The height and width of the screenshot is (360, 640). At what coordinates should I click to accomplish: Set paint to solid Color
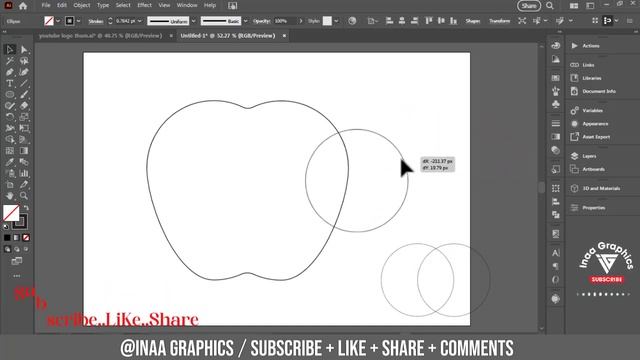point(7,238)
